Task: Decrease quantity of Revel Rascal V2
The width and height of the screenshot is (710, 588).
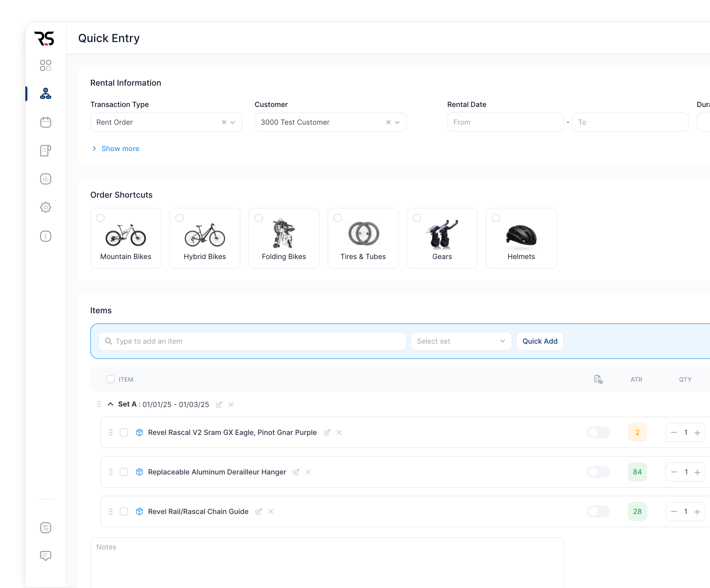Action: pyautogui.click(x=674, y=432)
